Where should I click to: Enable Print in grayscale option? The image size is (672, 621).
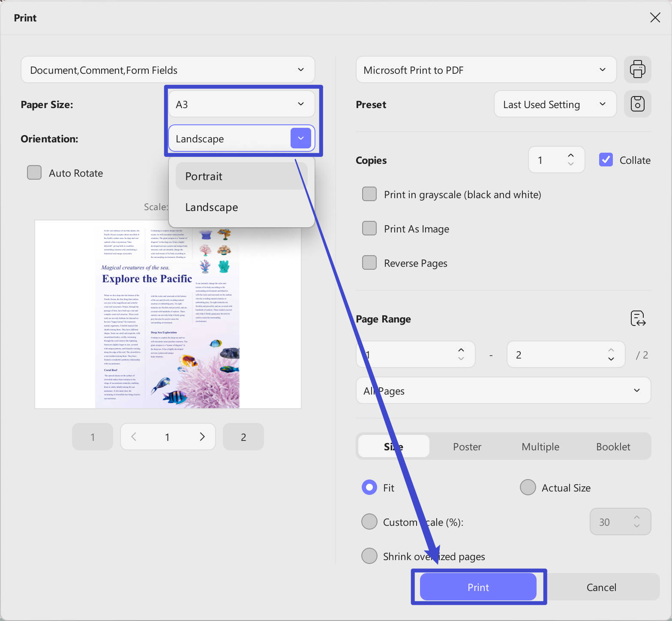(x=369, y=194)
